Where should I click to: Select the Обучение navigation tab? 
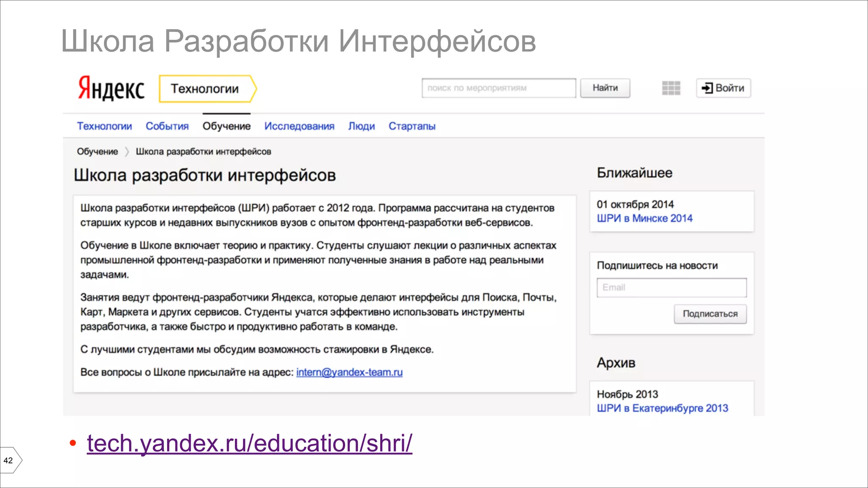point(226,126)
